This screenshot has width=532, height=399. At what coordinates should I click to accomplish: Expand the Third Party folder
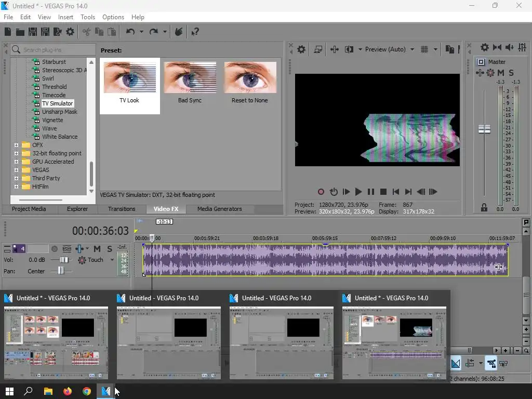pyautogui.click(x=16, y=178)
